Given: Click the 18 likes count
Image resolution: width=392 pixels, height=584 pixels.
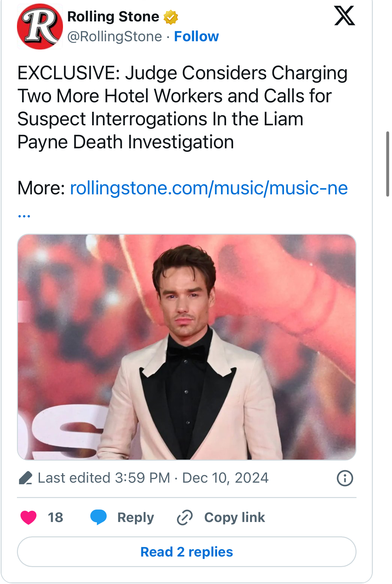Looking at the screenshot, I should pos(55,517).
